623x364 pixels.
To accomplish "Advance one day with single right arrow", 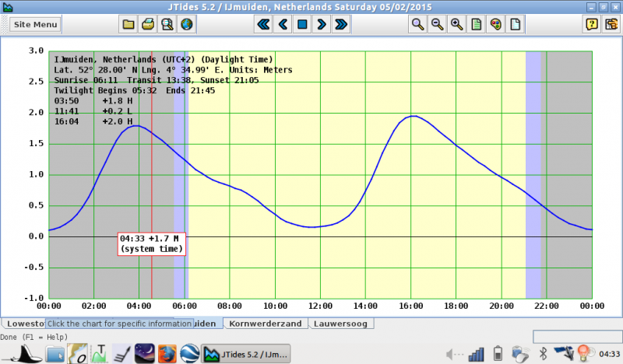I will click(321, 24).
